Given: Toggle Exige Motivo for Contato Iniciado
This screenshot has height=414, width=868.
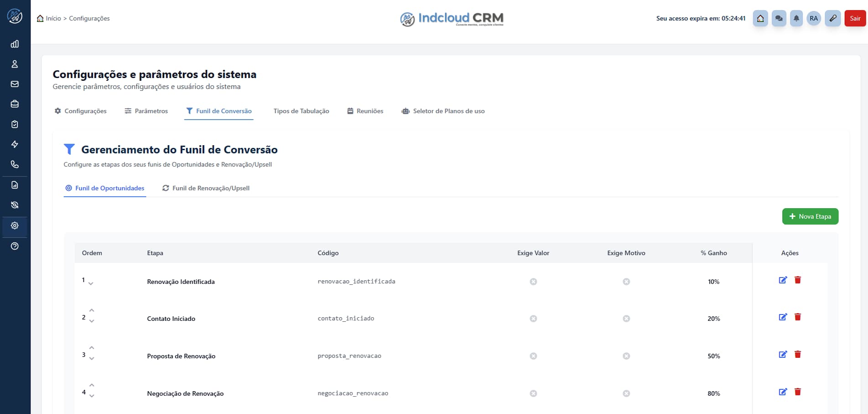Looking at the screenshot, I should [626, 319].
